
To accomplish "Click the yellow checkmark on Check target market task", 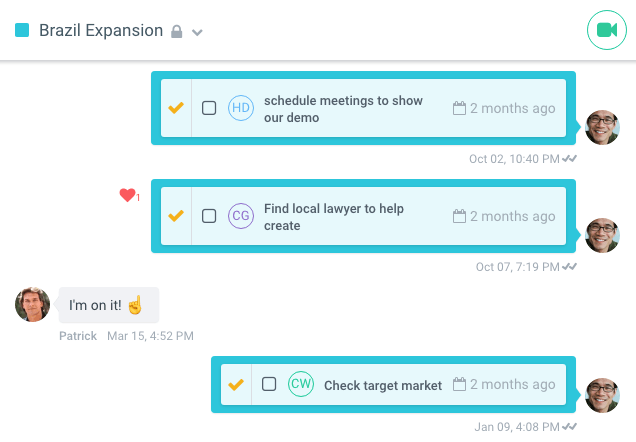I will tap(236, 384).
